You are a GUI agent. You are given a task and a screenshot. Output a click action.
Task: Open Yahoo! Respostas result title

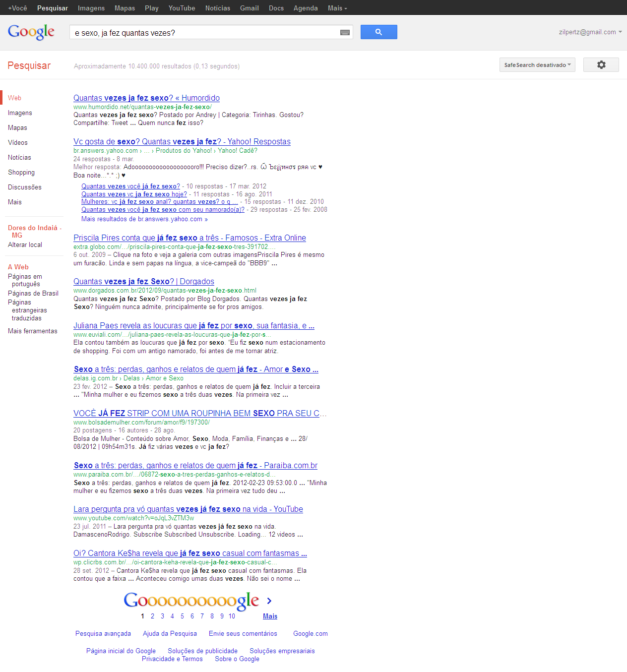182,141
